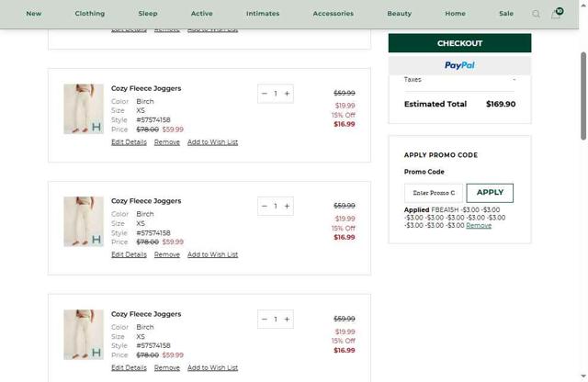Open the Active menu
The height and width of the screenshot is (382, 588).
click(x=202, y=14)
